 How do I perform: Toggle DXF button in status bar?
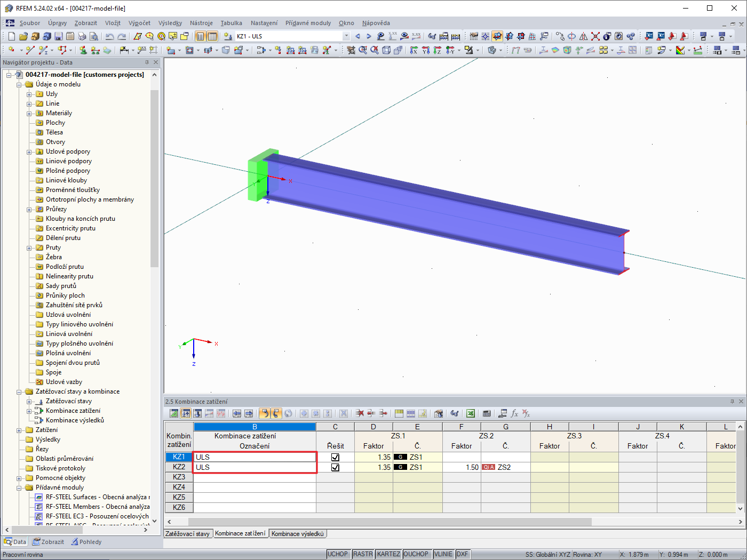[462, 554]
